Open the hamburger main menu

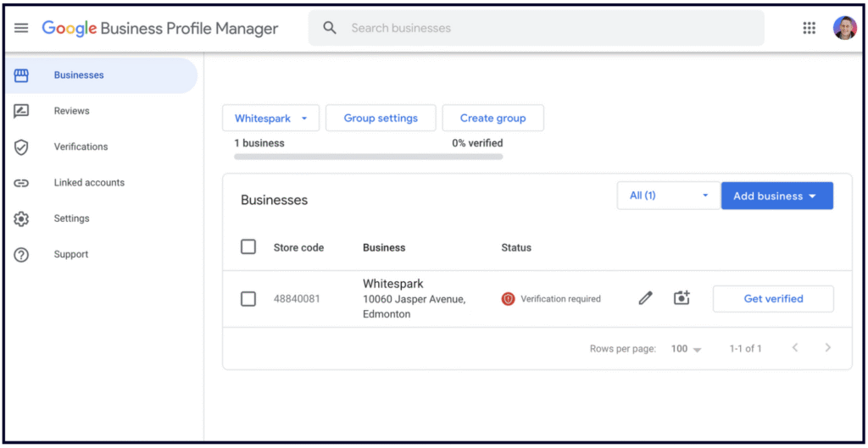21,28
